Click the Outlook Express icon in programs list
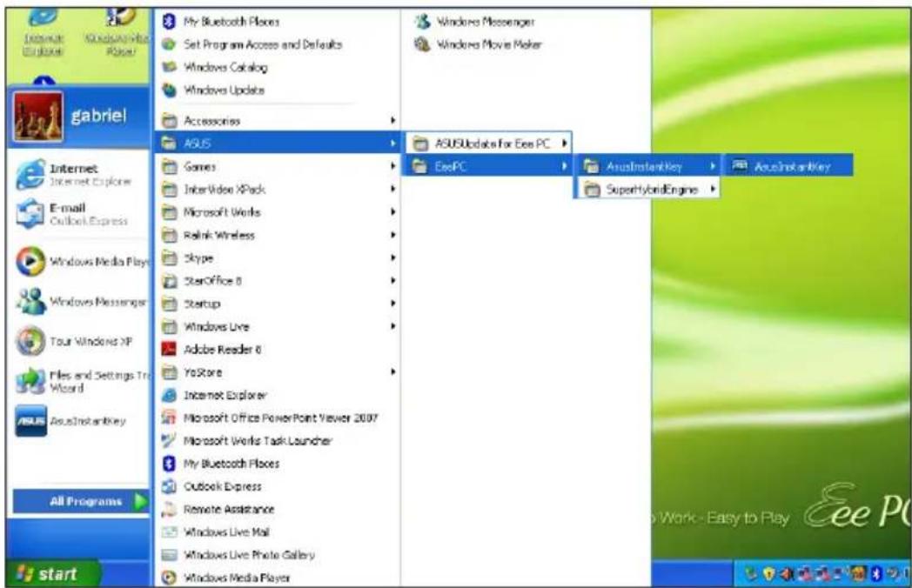The width and height of the screenshot is (912, 588). (x=169, y=486)
